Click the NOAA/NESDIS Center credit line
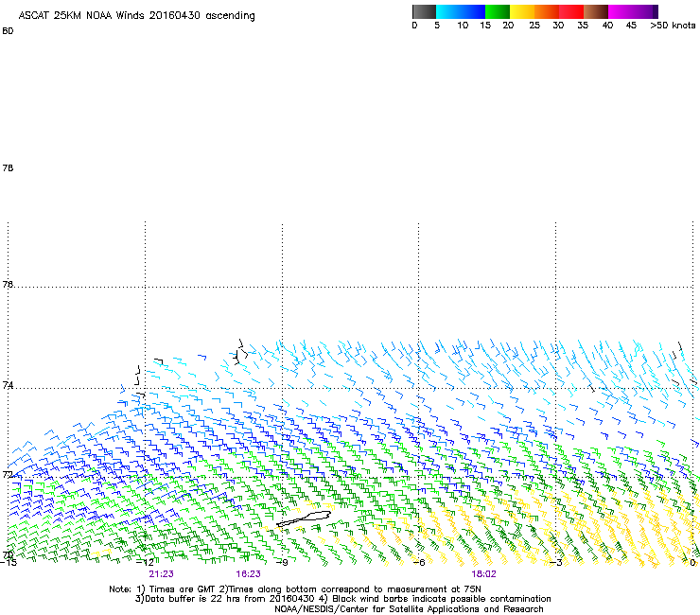700x615 pixels. pyautogui.click(x=409, y=609)
